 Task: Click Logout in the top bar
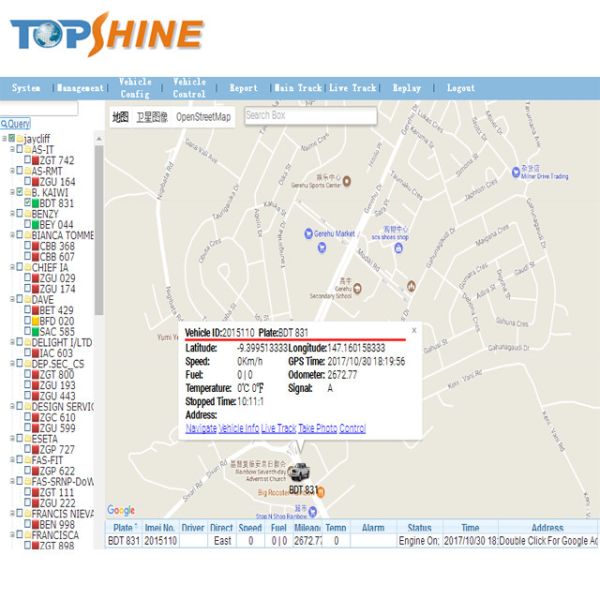tap(461, 88)
